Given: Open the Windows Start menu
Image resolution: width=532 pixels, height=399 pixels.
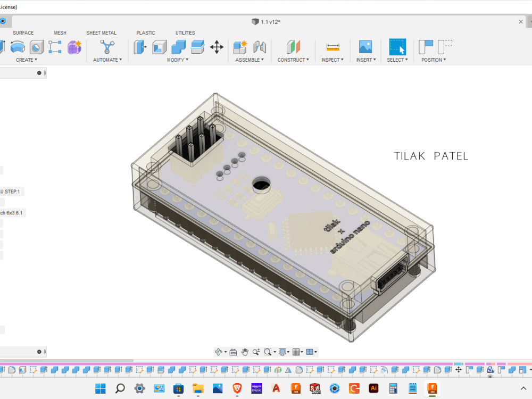Looking at the screenshot, I should [x=100, y=388].
